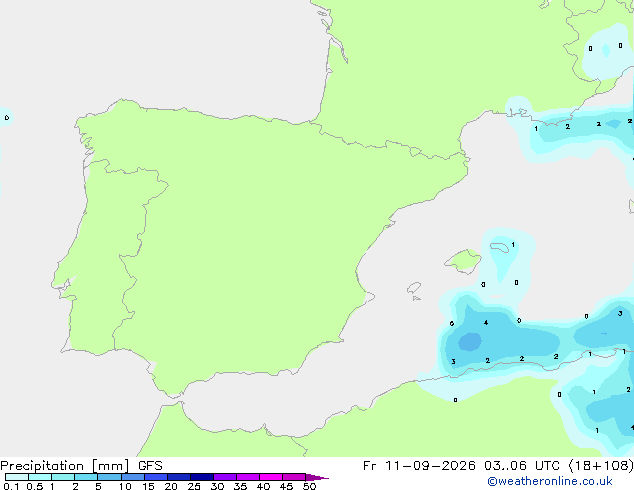Click the Ibiza island outline

coord(414,288)
